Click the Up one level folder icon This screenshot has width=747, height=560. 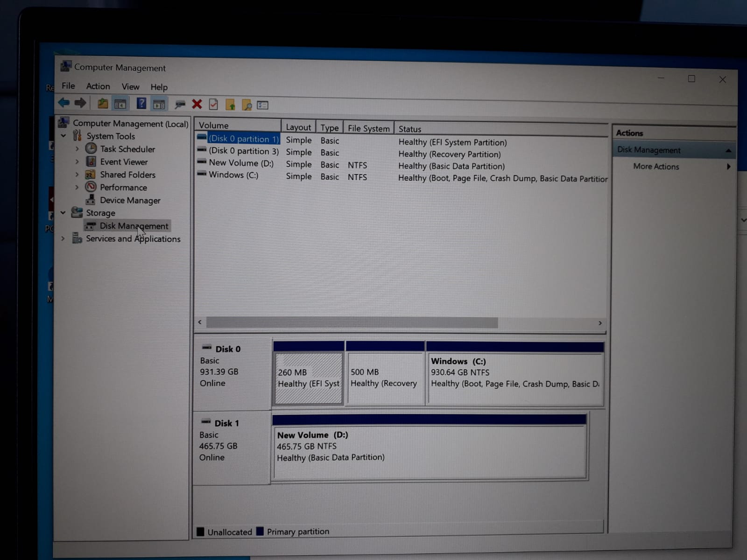(x=103, y=104)
